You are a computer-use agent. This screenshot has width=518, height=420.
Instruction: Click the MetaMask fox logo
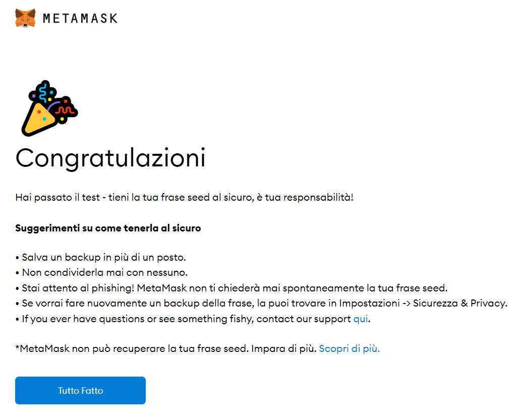(x=25, y=18)
